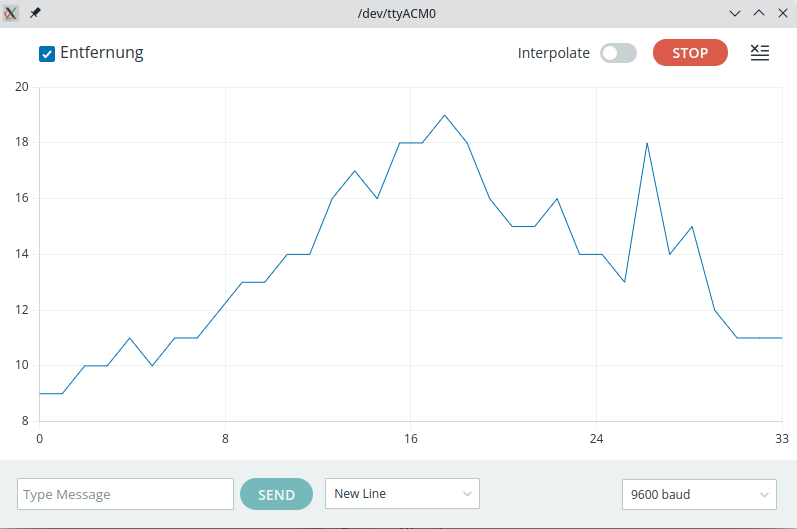Uncheck the Entfernung checkbox
Viewport: 797px width, 529px height.
click(x=46, y=54)
